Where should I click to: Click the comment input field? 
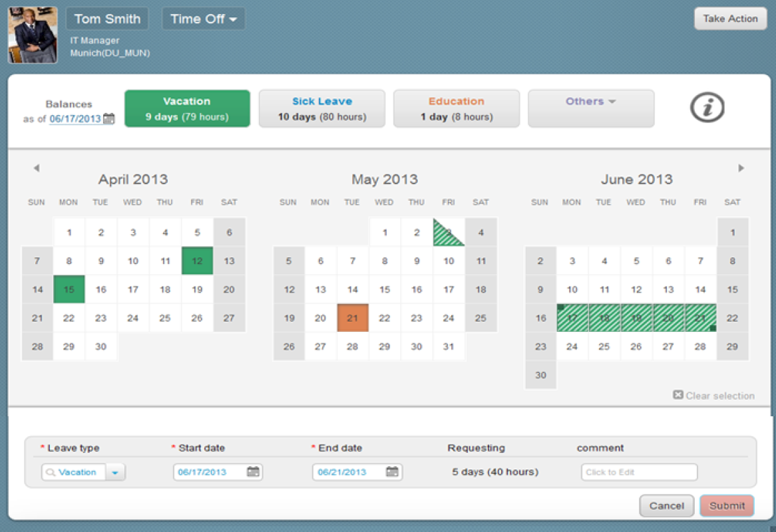[639, 472]
